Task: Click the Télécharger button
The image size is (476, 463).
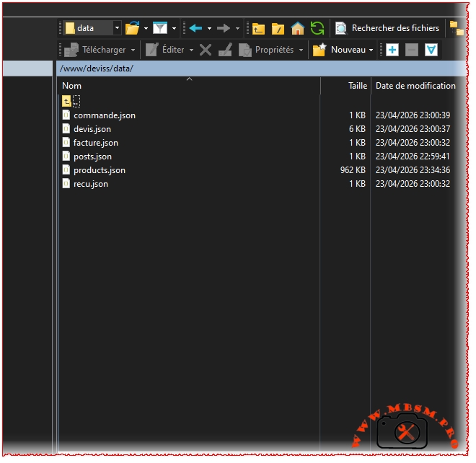Action: [x=95, y=50]
